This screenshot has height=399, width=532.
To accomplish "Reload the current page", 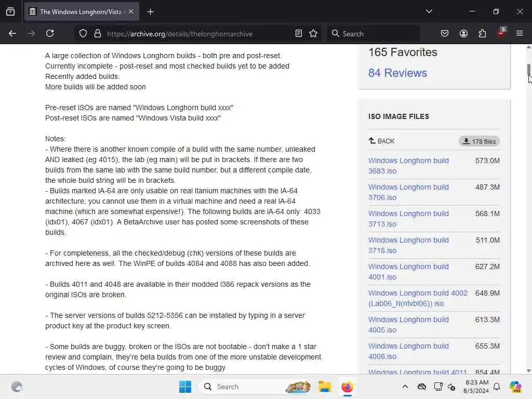I will pos(50,33).
